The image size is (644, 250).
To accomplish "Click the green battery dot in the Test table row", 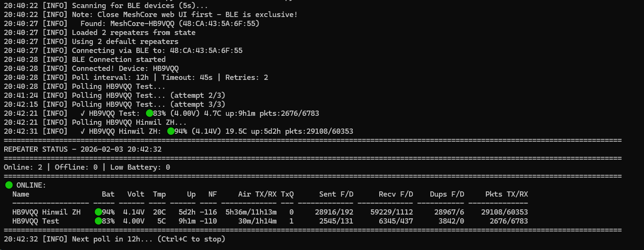I will point(98,221).
